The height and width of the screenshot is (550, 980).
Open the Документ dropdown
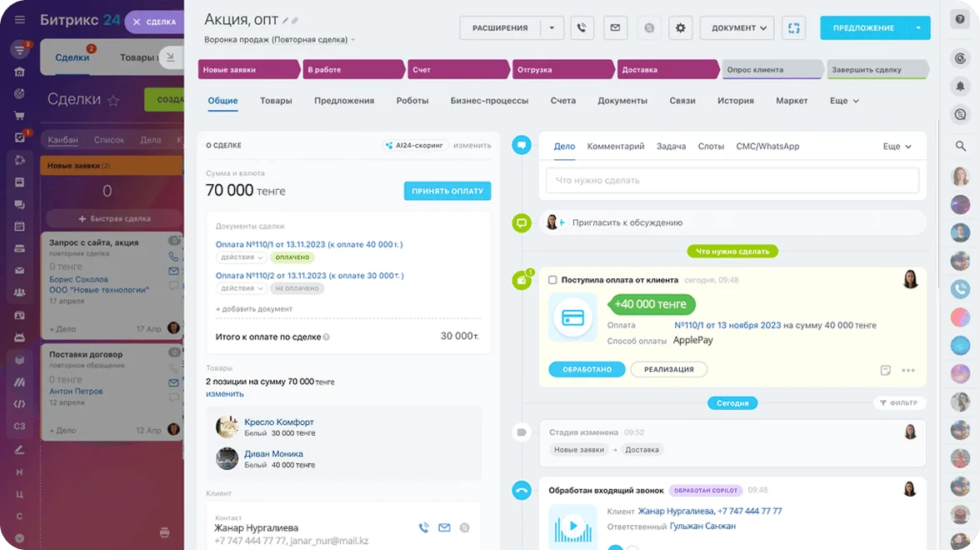pos(737,28)
